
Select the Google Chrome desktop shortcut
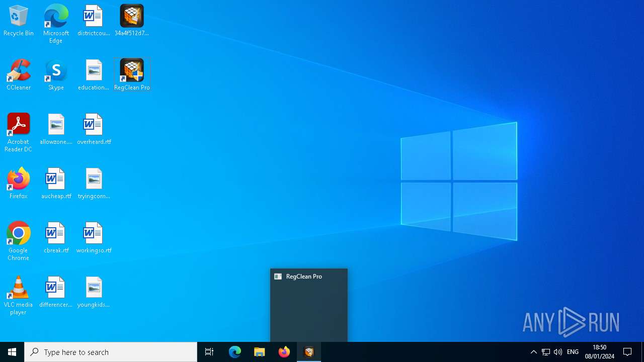tap(19, 241)
